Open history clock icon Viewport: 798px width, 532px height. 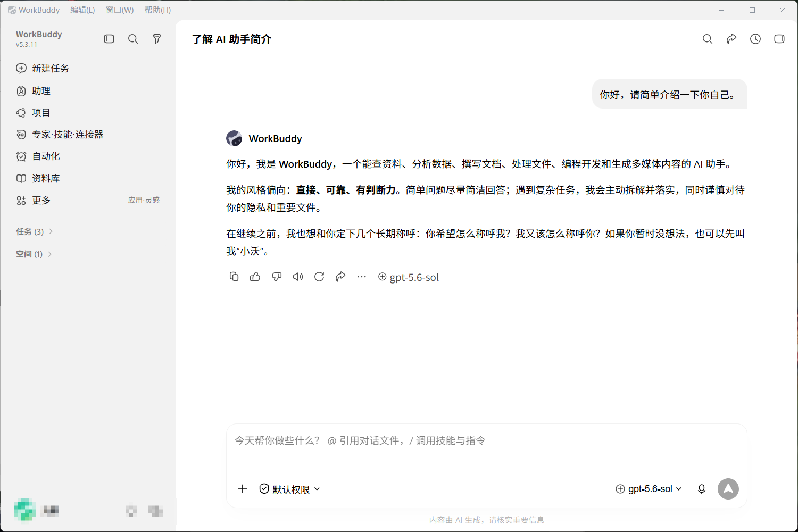(755, 39)
